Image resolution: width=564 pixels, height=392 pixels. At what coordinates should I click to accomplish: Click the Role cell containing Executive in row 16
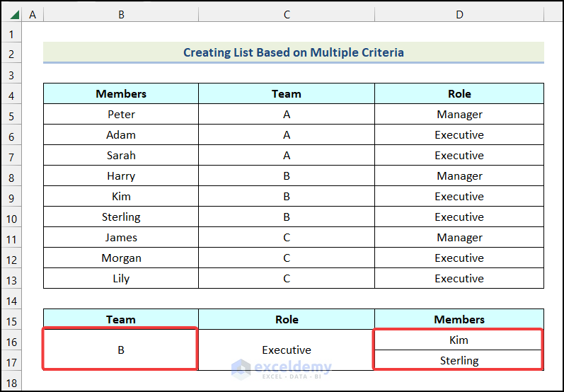pos(287,350)
